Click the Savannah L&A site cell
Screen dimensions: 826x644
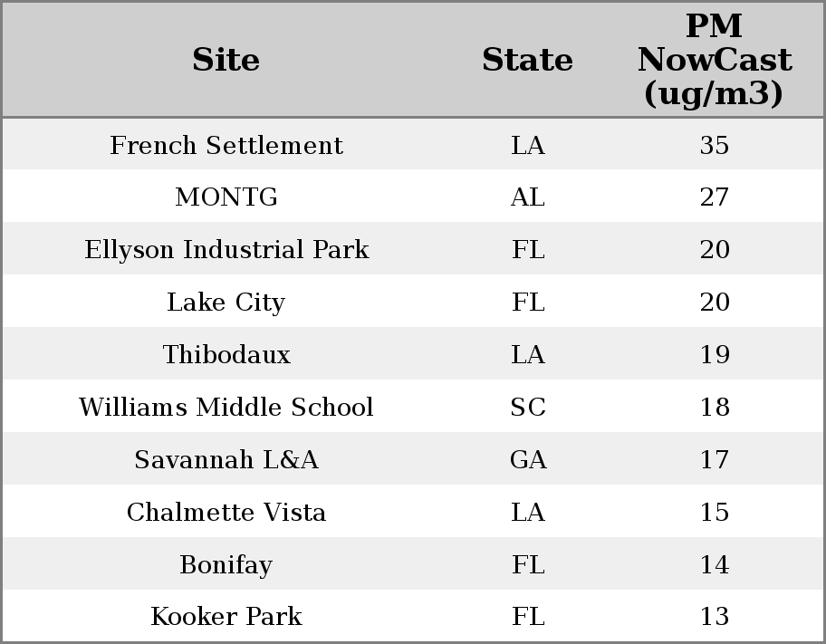[226, 460]
